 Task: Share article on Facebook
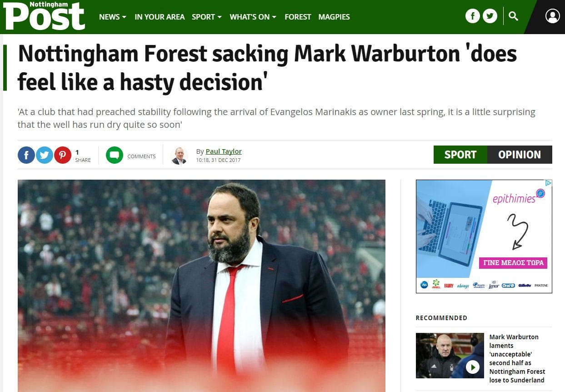pos(26,156)
